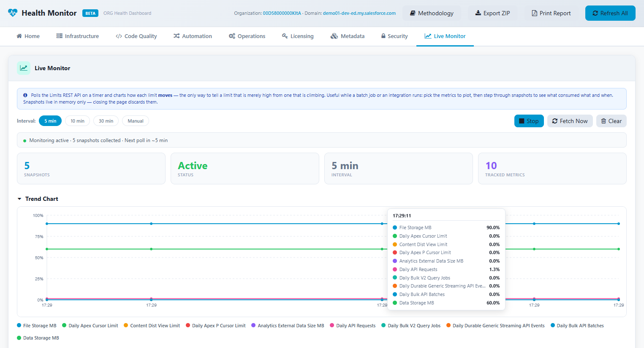
Task: Clear collected snapshots
Action: click(x=611, y=121)
